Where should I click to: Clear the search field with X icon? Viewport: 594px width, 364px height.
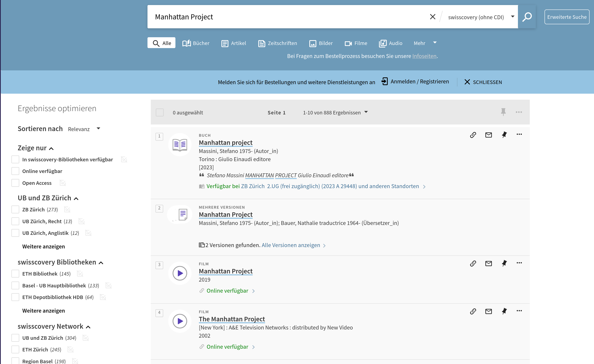tap(433, 17)
